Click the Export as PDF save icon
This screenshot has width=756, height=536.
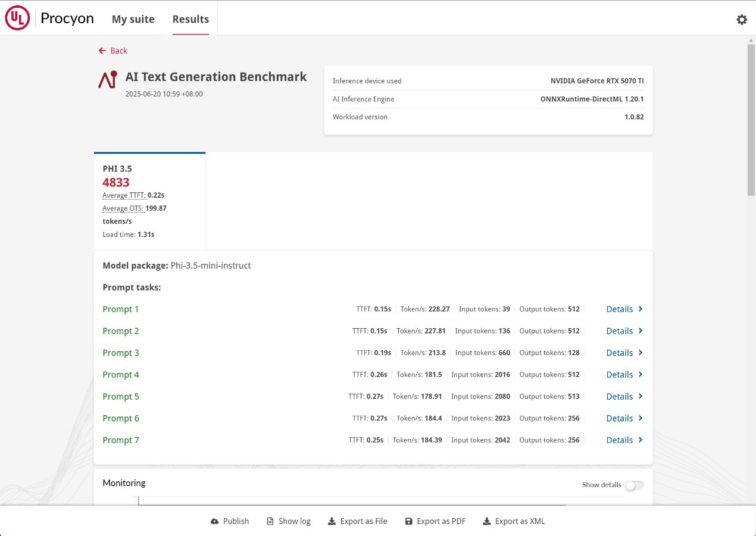tap(408, 521)
